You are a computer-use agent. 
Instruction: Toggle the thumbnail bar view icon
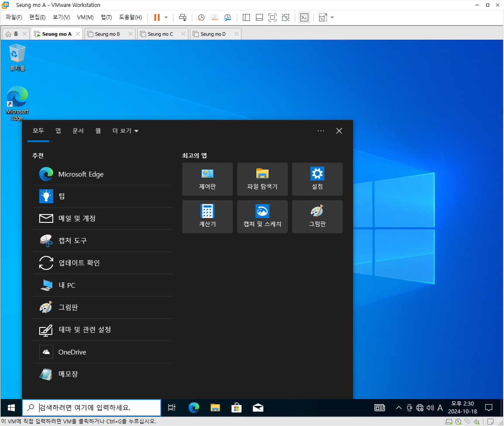tap(259, 17)
